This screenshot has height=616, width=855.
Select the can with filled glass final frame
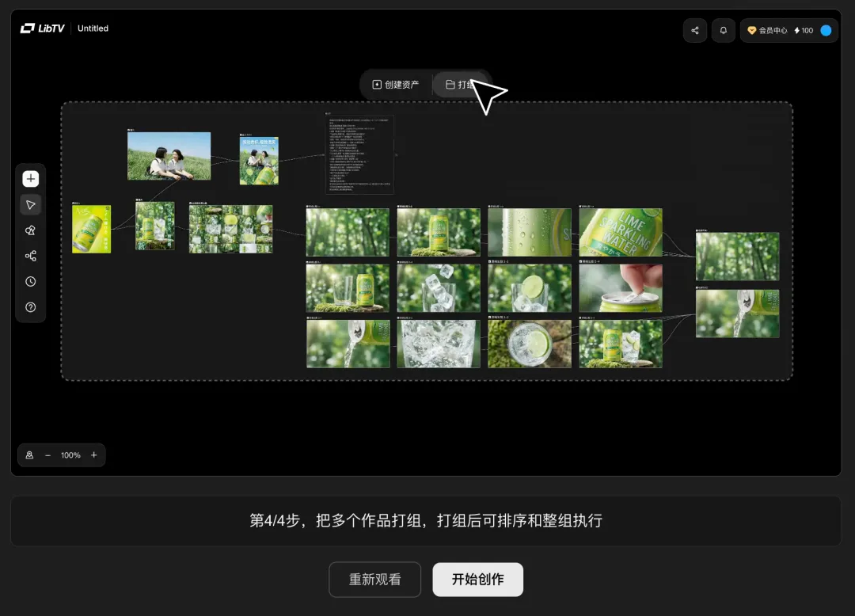(x=621, y=344)
